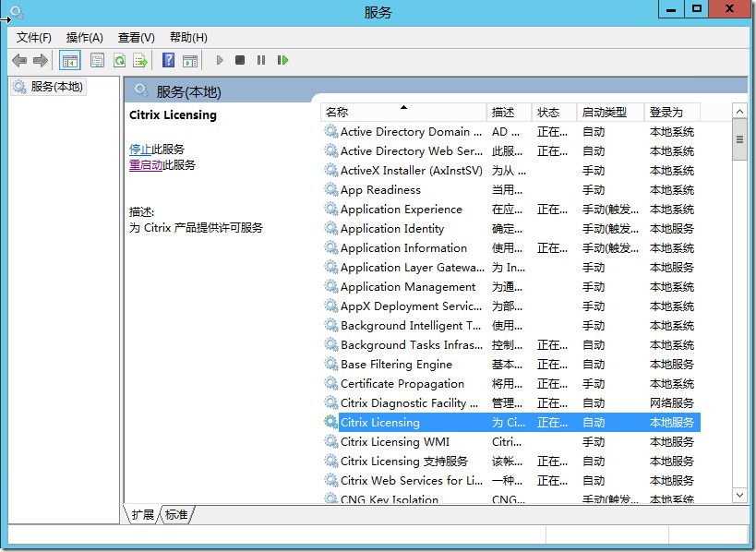
Task: Click the 停止 link to stop service
Action: [140, 150]
